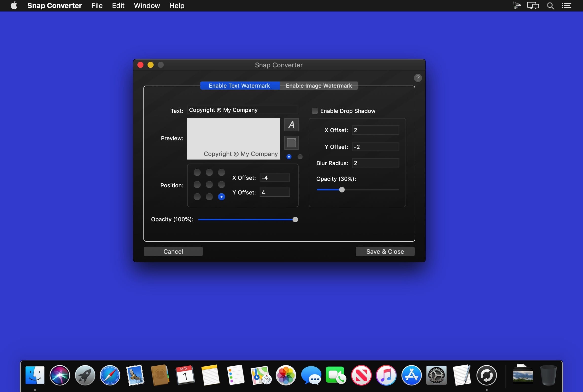Screen dimensions: 583x392
Task: Open the Notes app icon
Action: [x=210, y=375]
